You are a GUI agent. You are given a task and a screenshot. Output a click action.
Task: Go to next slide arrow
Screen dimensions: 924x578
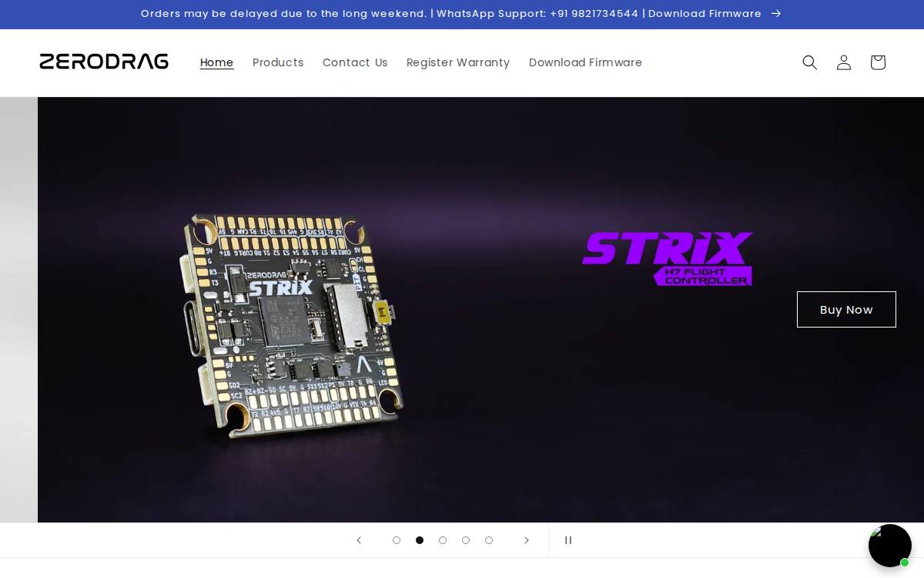pos(527,540)
